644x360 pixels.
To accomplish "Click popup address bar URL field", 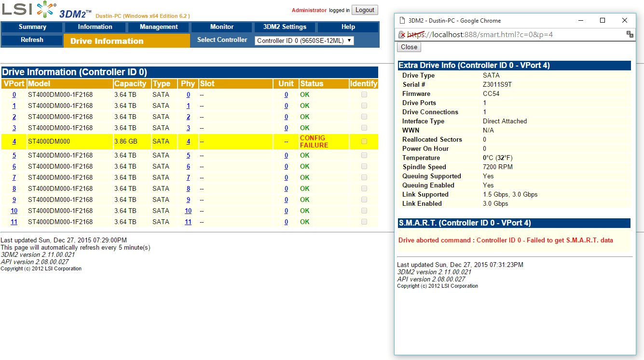I will 514,35.
